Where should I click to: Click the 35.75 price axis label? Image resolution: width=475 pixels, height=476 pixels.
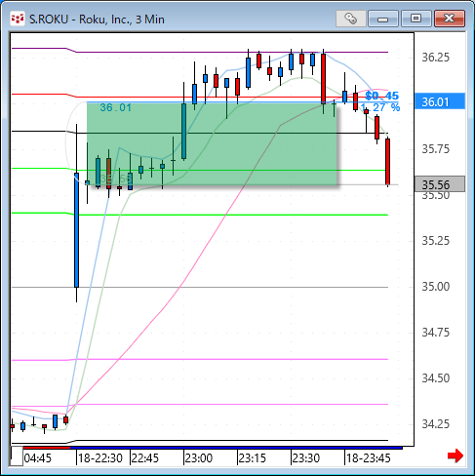pos(435,149)
